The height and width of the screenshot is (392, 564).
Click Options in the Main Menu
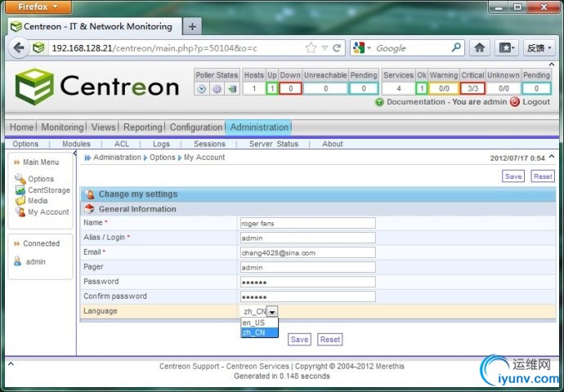coord(41,179)
